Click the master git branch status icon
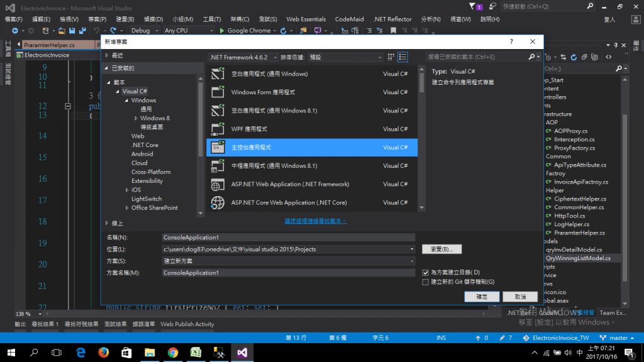Image resolution: width=644 pixels, height=362 pixels. coord(602,337)
